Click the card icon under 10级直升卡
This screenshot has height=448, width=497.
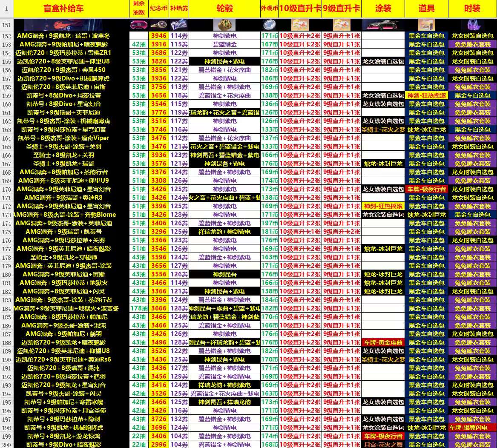pyautogui.click(x=300, y=25)
